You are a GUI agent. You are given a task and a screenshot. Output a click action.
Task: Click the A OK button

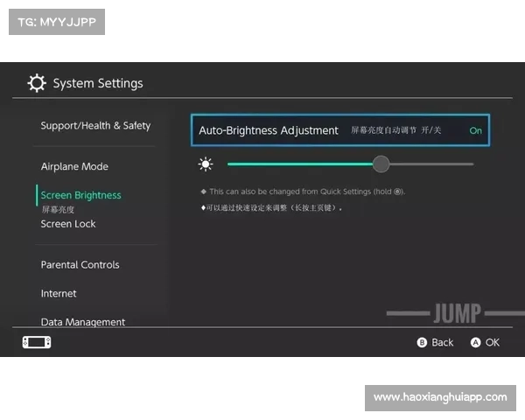coord(485,342)
